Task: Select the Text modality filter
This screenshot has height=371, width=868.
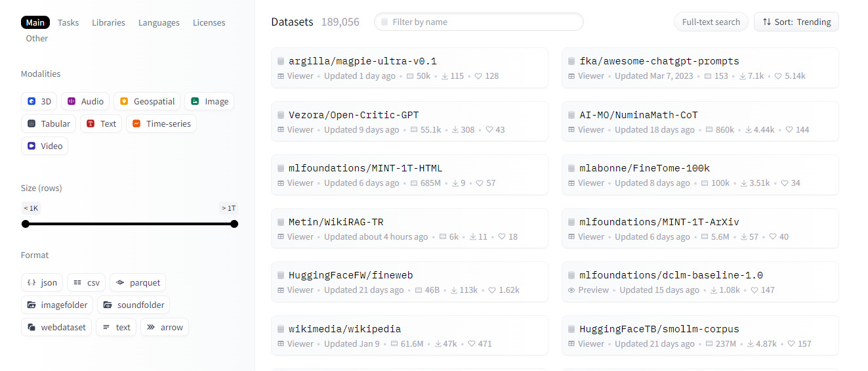Action: tap(101, 123)
